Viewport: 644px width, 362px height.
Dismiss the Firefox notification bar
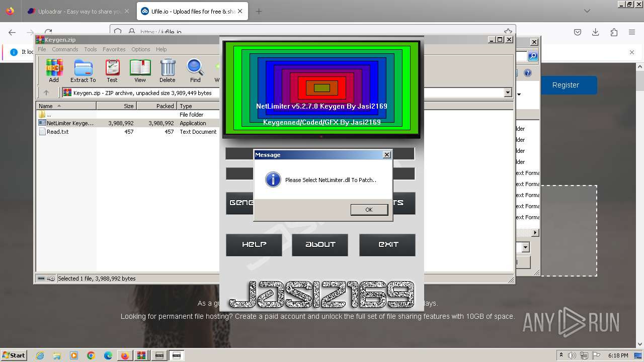632,52
